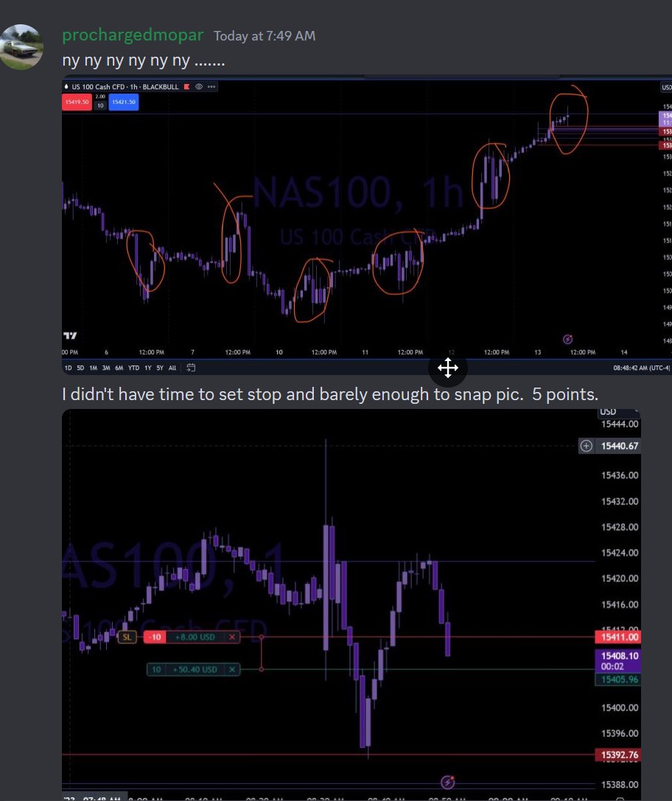Select the All time range
The width and height of the screenshot is (672, 801).
tap(172, 368)
